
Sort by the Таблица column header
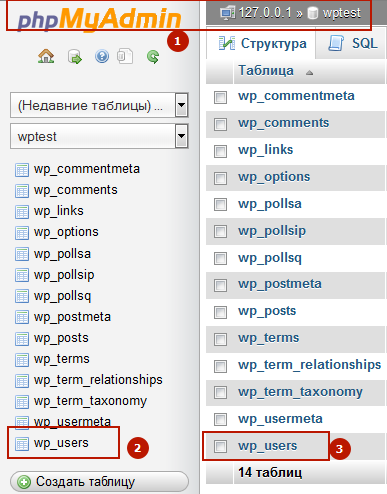tap(266, 71)
